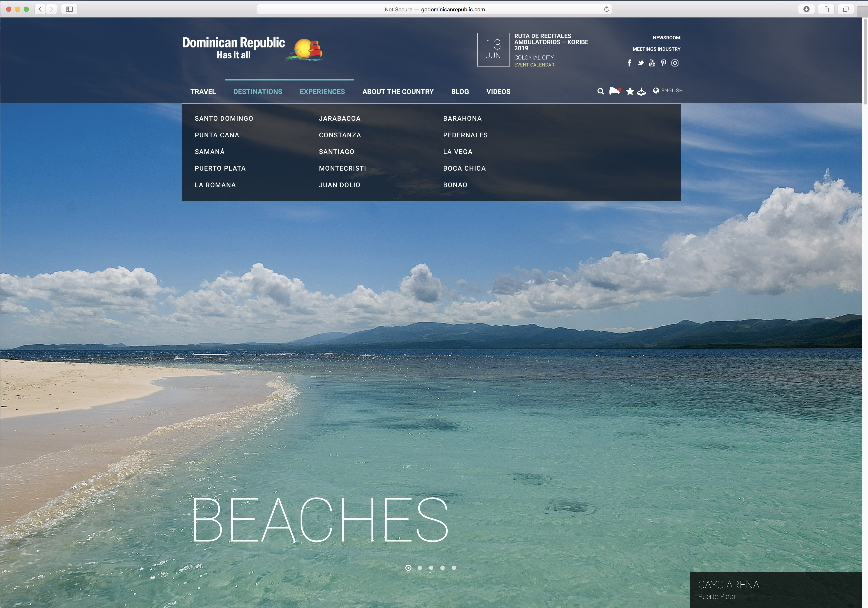This screenshot has height=608, width=868.
Task: Open the Facebook social icon
Action: click(x=629, y=63)
